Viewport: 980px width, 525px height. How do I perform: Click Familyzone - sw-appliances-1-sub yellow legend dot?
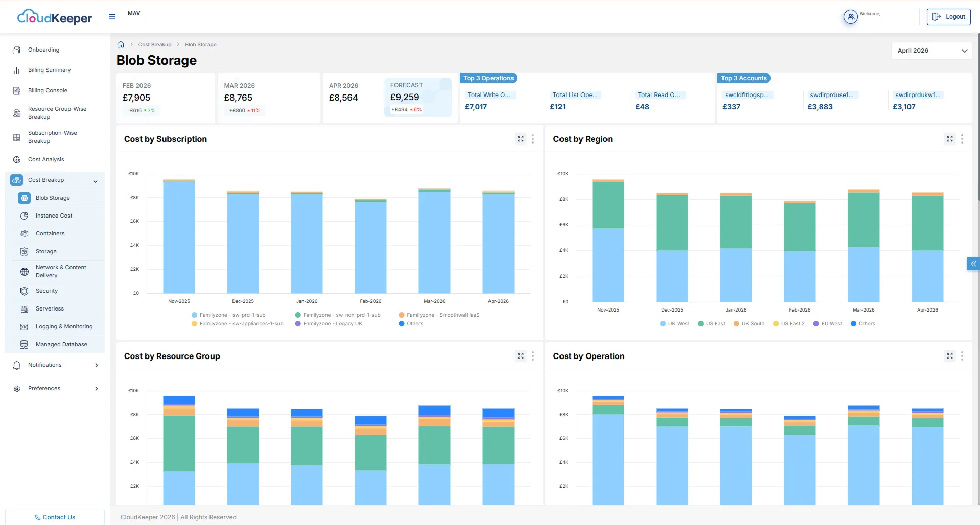coord(194,324)
